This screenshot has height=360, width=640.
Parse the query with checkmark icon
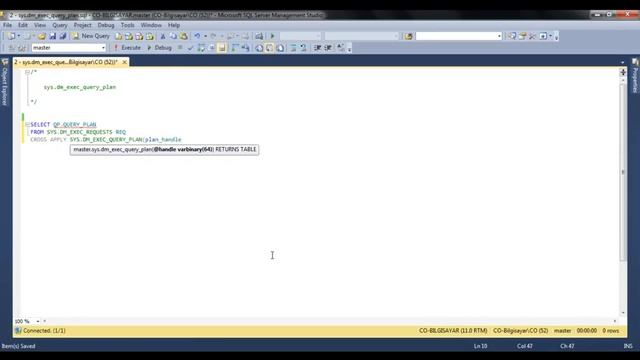pos(190,48)
